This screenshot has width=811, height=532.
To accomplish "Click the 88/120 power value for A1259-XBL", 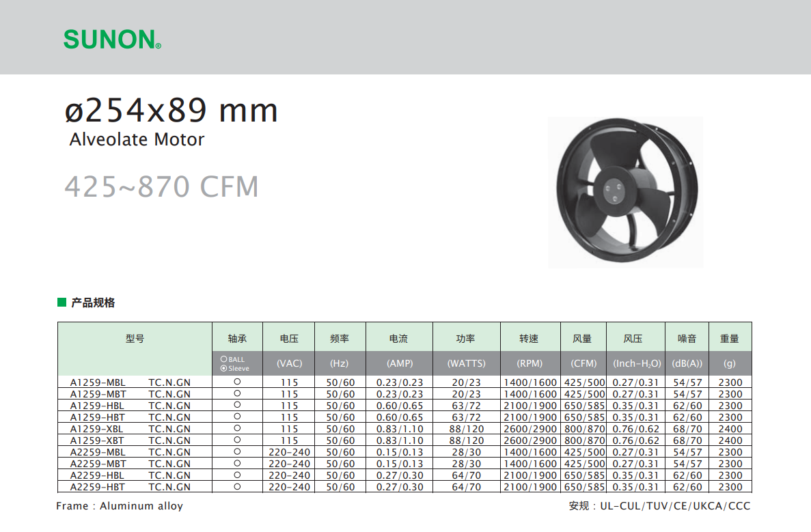I will coord(467,429).
